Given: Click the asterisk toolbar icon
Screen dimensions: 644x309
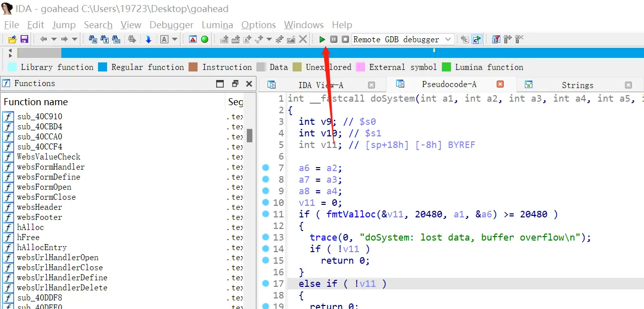Looking at the screenshot, I should pyautogui.click(x=280, y=39).
